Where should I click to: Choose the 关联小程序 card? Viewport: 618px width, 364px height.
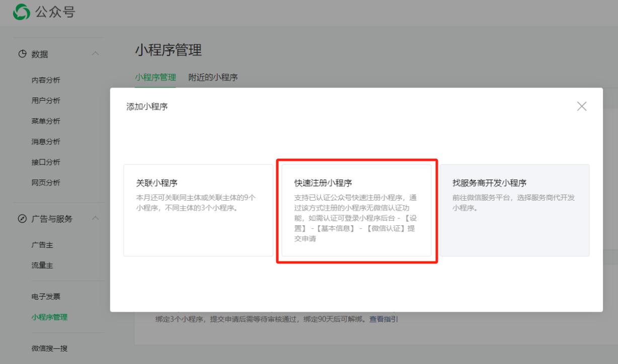click(198, 210)
